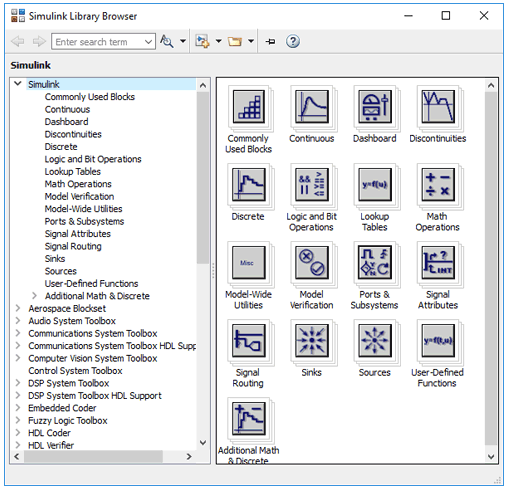Open help with question mark icon
Screen dimensions: 506x490
click(293, 41)
